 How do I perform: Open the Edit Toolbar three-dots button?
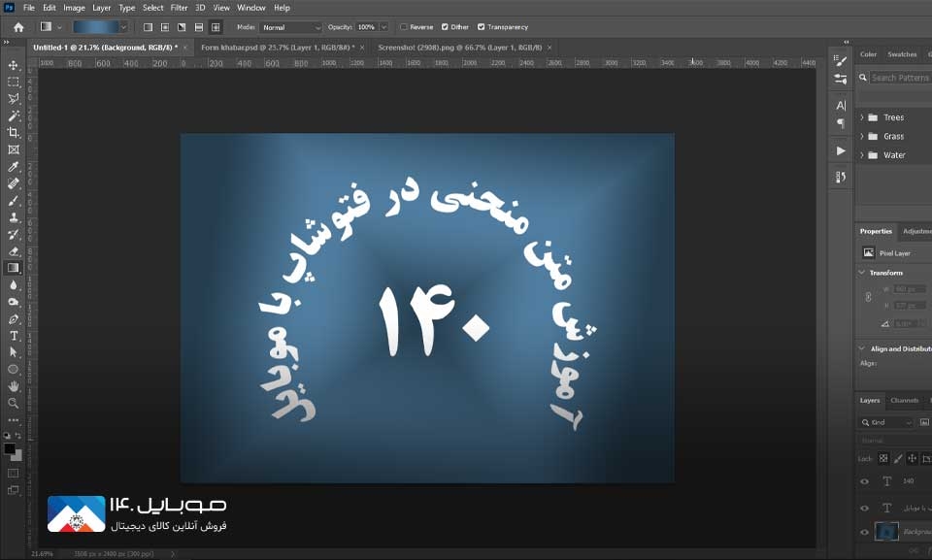click(13, 419)
